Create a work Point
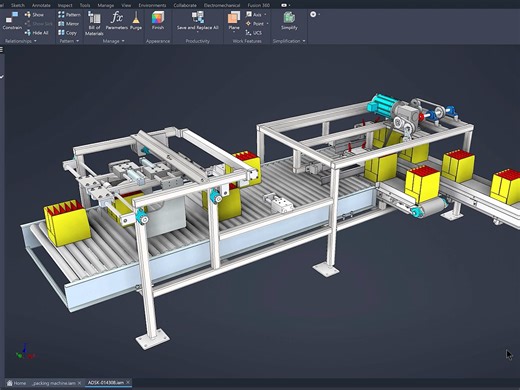The image size is (520, 390). 255,24
